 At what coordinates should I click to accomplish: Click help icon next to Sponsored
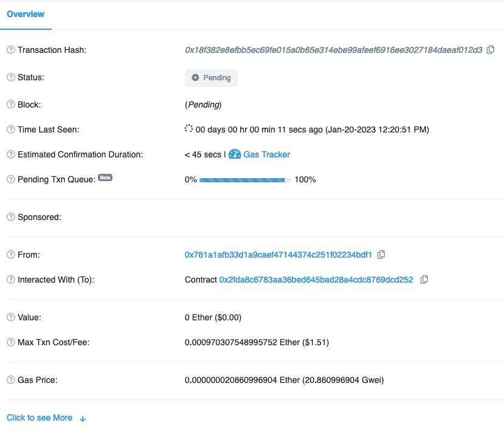11,217
